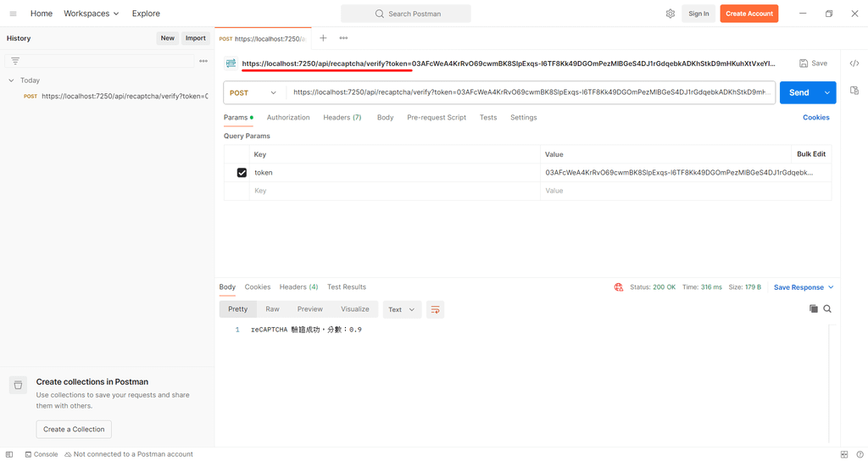This screenshot has width=868, height=461.
Task: Open the hamburger menu icon
Action: tap(13, 14)
